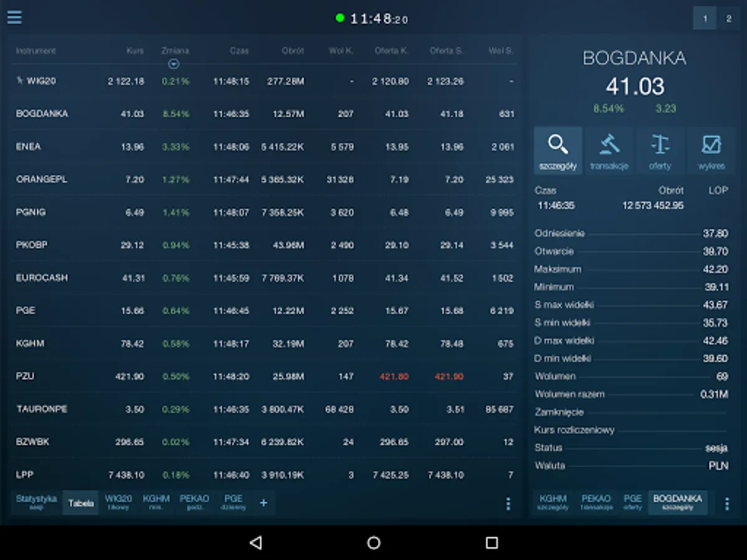The height and width of the screenshot is (560, 747).
Task: Add a new tab with plus icon
Action: click(x=263, y=503)
